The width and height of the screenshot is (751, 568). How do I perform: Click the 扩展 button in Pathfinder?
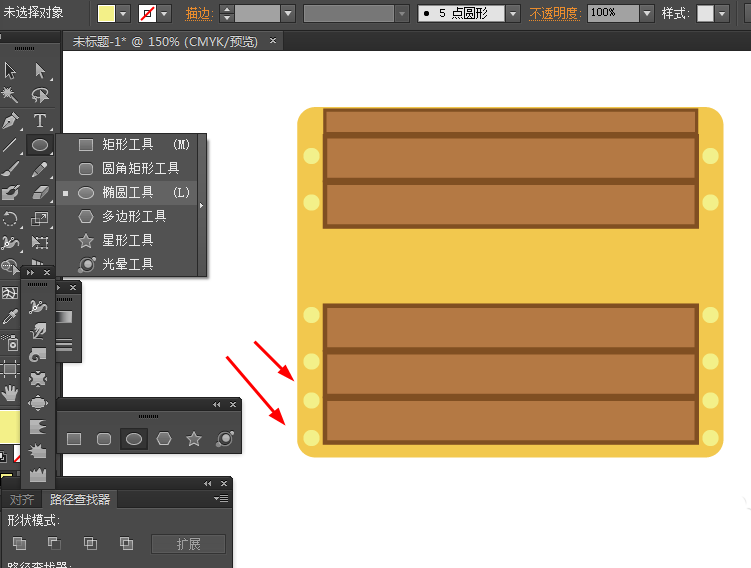click(x=188, y=544)
